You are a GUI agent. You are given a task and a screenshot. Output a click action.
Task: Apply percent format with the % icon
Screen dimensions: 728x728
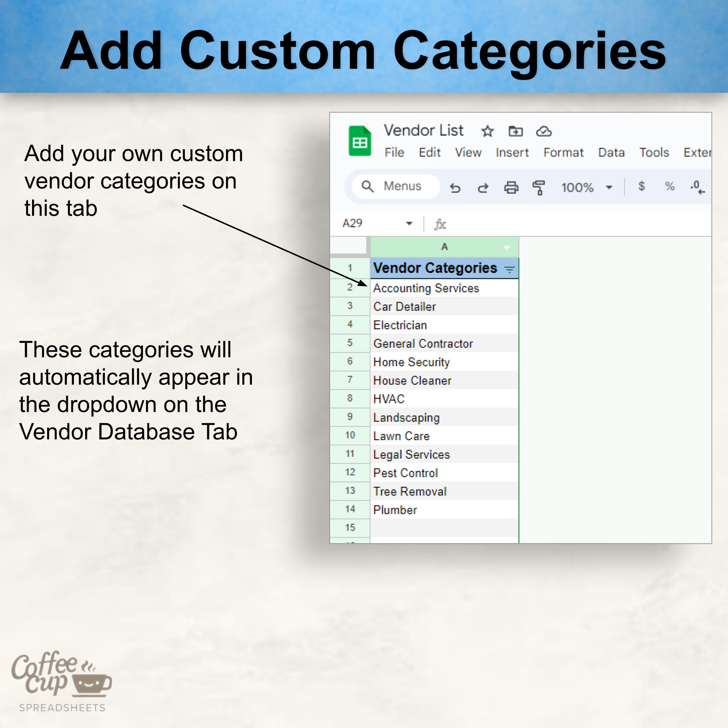(670, 185)
